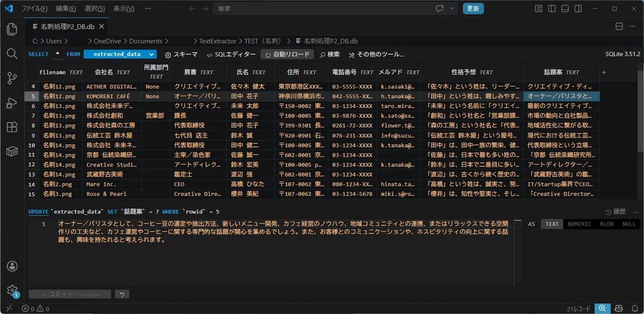Click the remote window status bar icon
Screen dimensions: 644x314
click(x=9, y=309)
